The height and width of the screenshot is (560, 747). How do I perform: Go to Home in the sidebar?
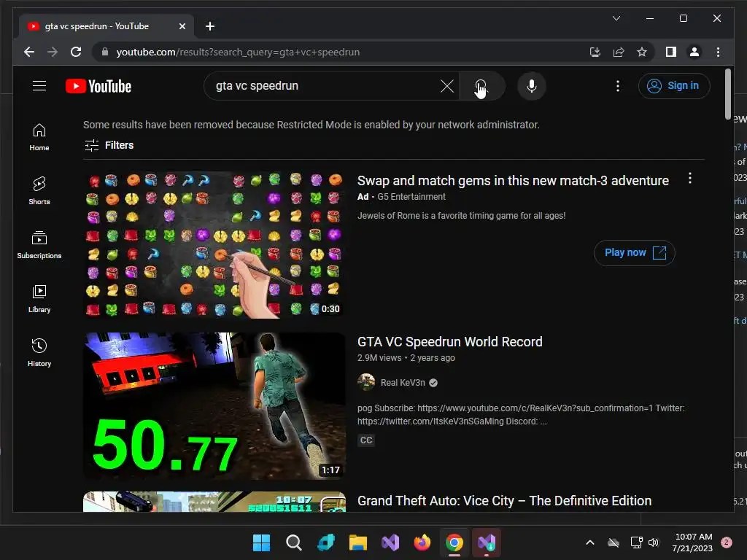click(39, 137)
